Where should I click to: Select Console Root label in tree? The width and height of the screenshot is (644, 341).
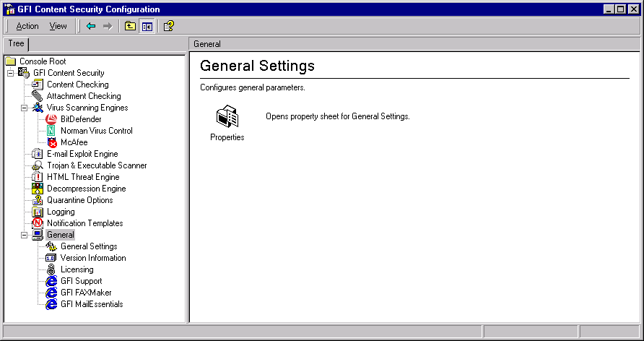click(x=43, y=61)
